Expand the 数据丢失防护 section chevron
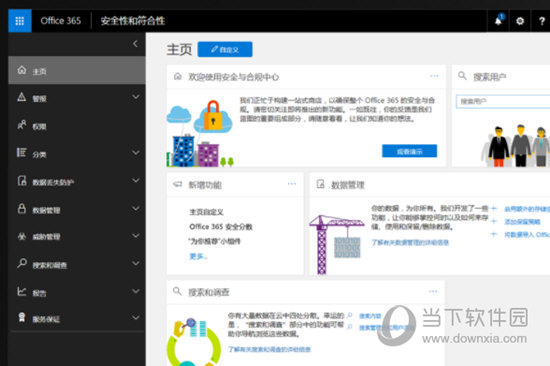The height and width of the screenshot is (366, 550). (x=136, y=180)
